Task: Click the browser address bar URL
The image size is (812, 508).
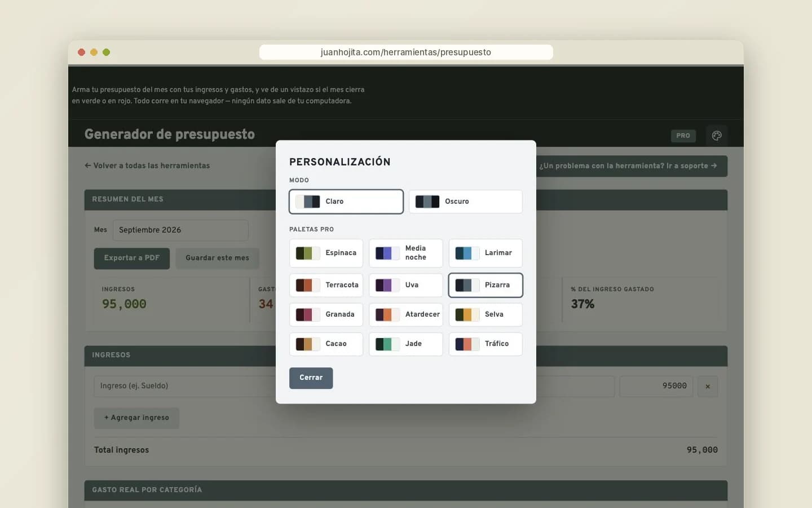Action: 406,52
